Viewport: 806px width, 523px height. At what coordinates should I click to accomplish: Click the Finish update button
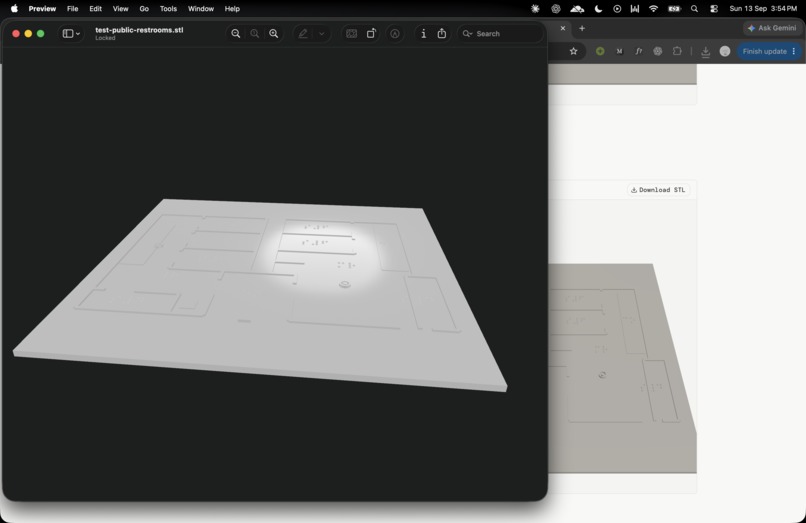[x=764, y=51]
